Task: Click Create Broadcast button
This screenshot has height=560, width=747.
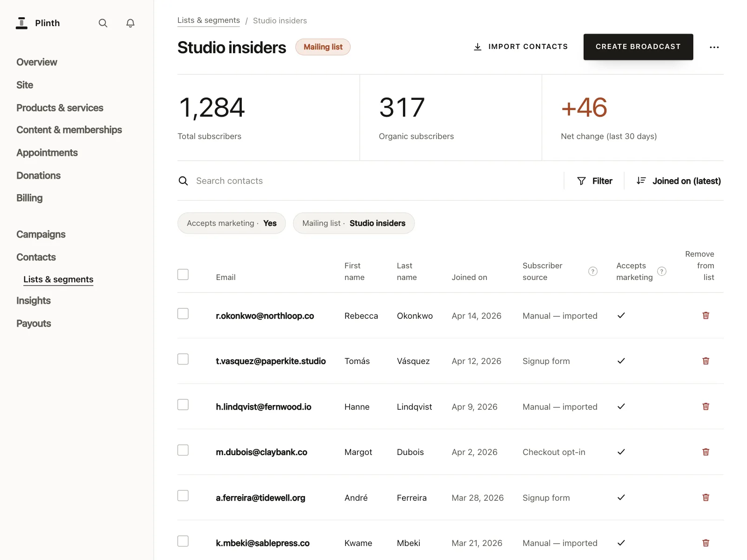Action: click(x=638, y=47)
